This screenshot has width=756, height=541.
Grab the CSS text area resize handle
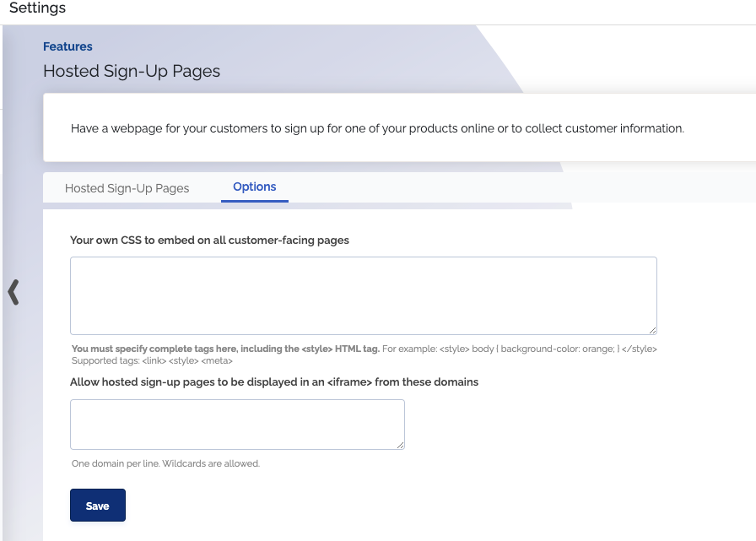coord(652,330)
